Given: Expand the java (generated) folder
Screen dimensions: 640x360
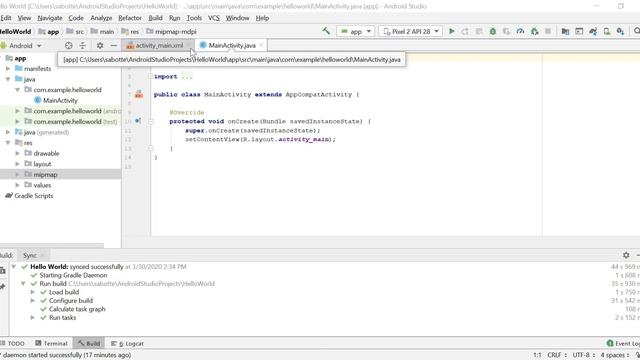Looking at the screenshot, I should 8,132.
